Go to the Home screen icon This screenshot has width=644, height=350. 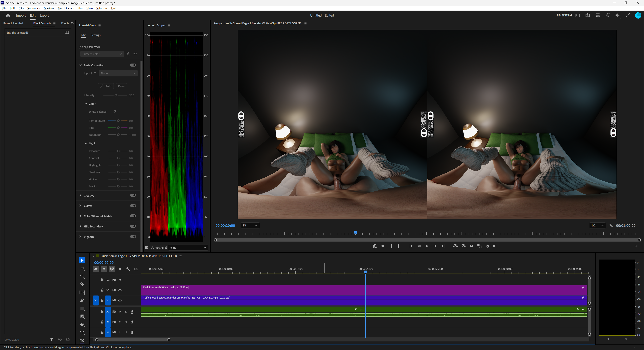click(8, 15)
